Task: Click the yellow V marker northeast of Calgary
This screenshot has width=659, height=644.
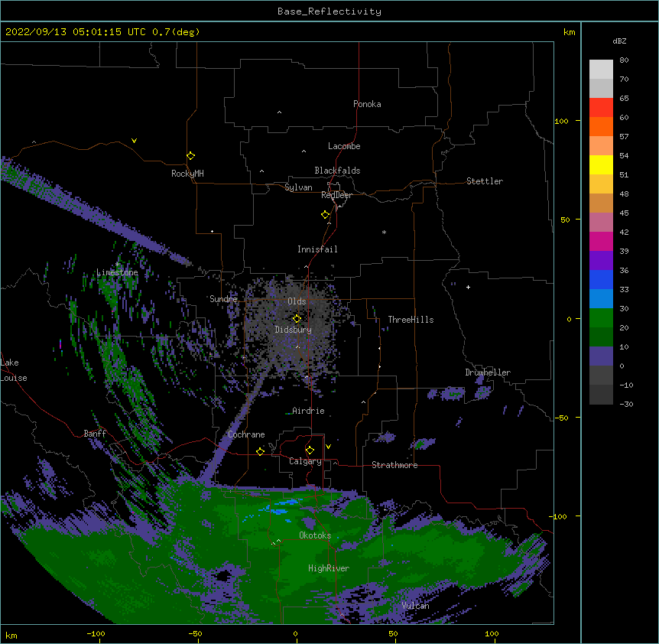Action: click(x=328, y=447)
